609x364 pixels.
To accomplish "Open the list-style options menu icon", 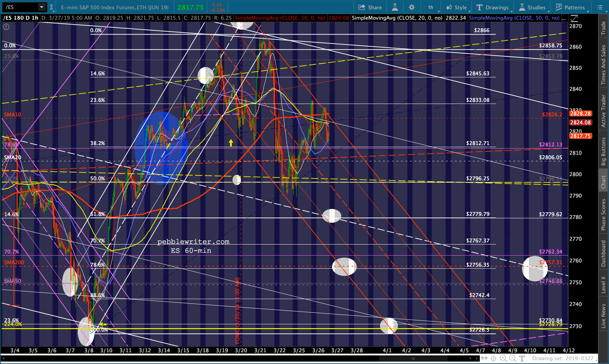I will coord(600,7).
